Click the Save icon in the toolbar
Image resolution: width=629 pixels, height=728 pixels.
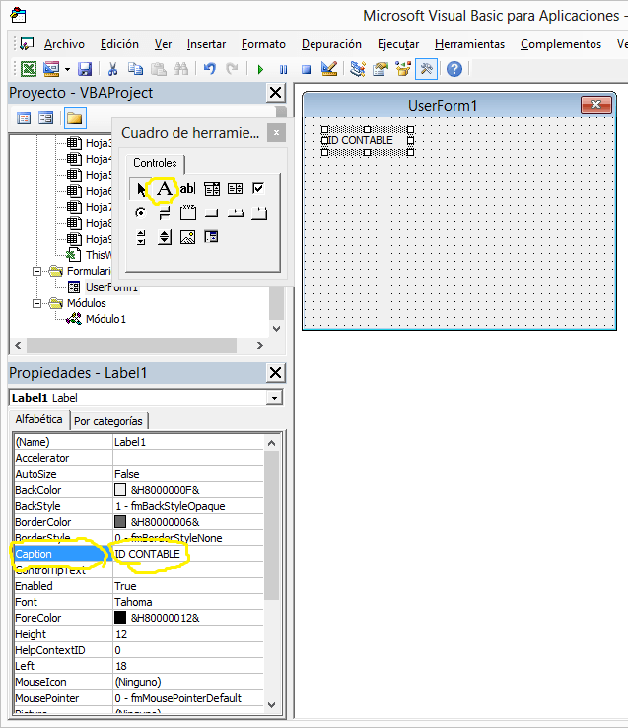coord(85,69)
